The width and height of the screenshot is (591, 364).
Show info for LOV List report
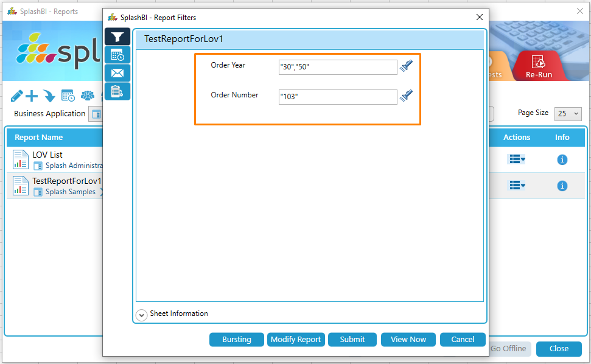pos(562,159)
